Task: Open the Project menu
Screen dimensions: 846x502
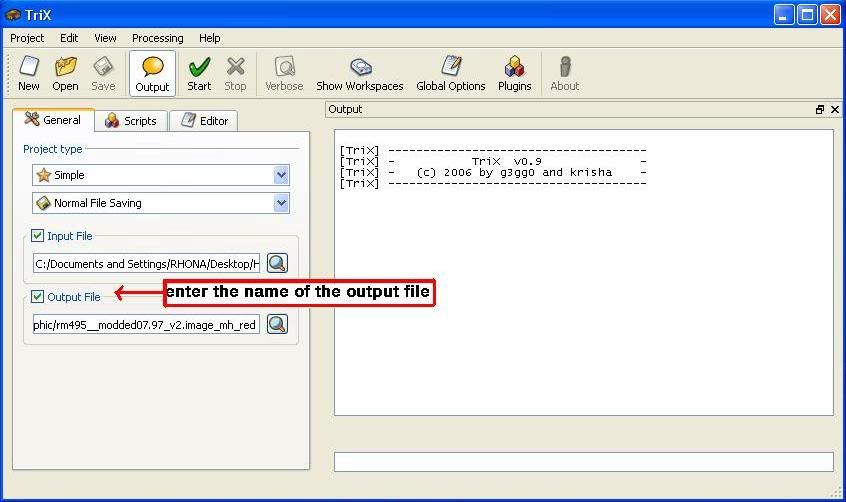Action: coord(27,38)
